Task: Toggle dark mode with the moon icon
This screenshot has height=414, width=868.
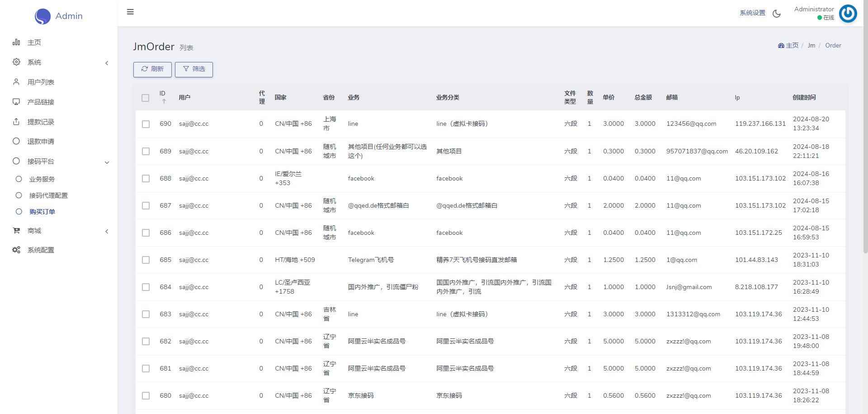Action: coord(777,14)
